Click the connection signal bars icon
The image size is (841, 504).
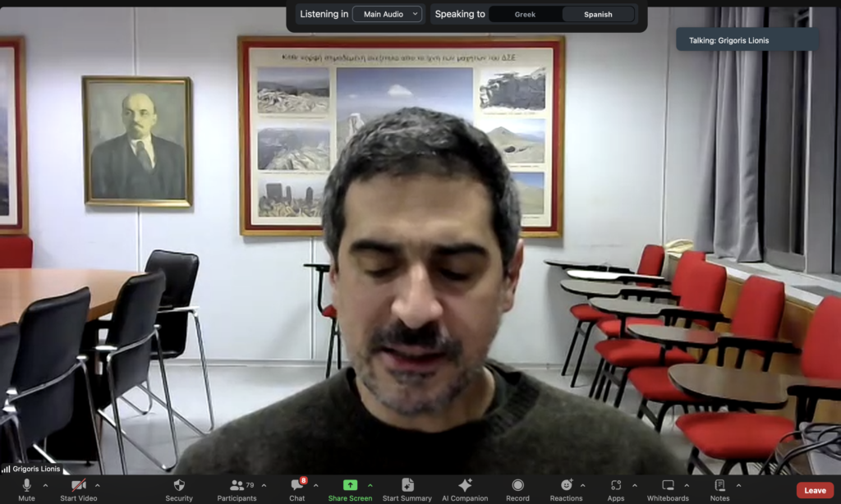[6, 470]
